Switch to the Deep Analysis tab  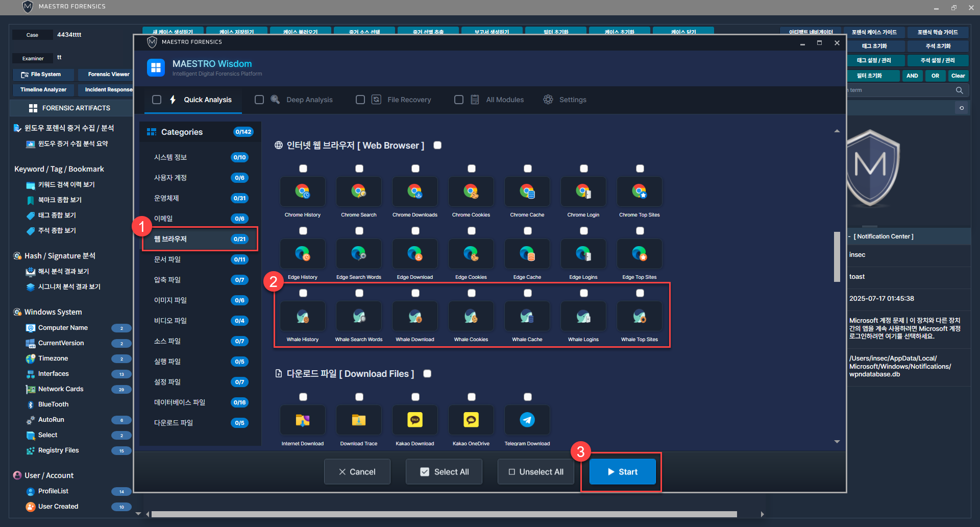coord(309,100)
